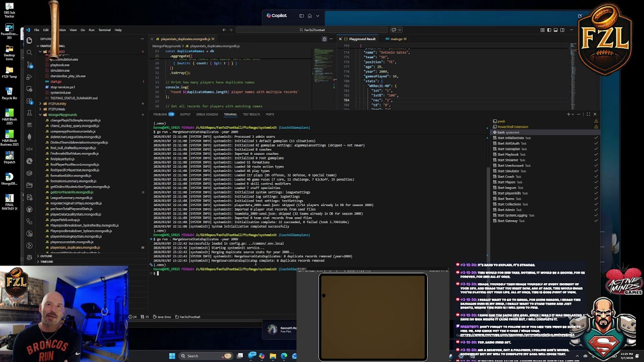Viewport: 644px width, 362px height.
Task: Open getErrorTraceInfo.mongodb.js file
Action: pos(71,192)
